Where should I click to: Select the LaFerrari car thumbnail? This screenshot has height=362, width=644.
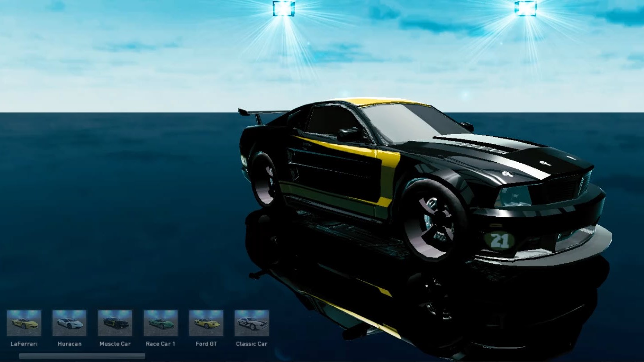[x=24, y=323]
